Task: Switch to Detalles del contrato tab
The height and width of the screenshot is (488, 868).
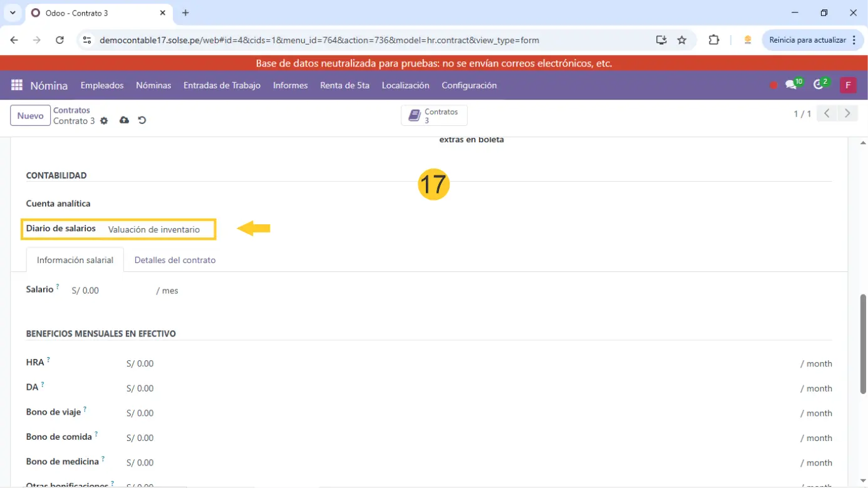Action: (175, 260)
